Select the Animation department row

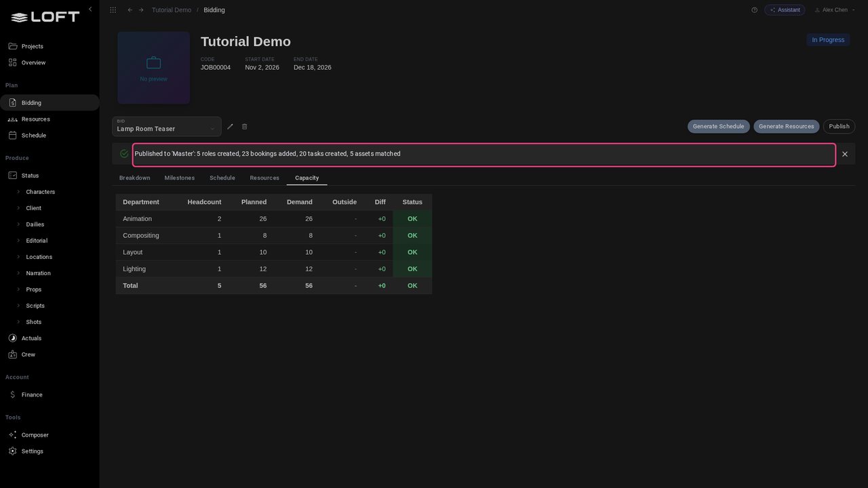coord(274,219)
